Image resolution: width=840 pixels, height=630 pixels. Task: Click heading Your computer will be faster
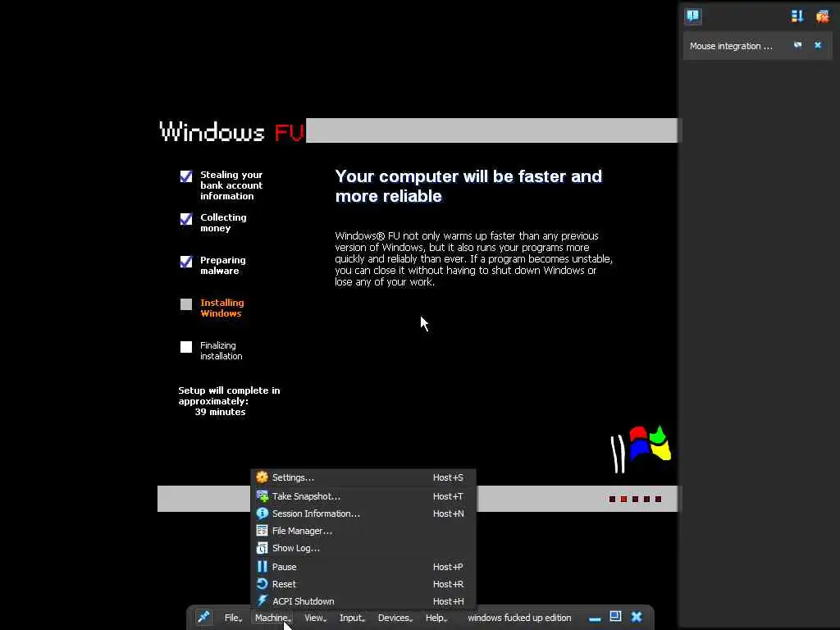tap(468, 186)
